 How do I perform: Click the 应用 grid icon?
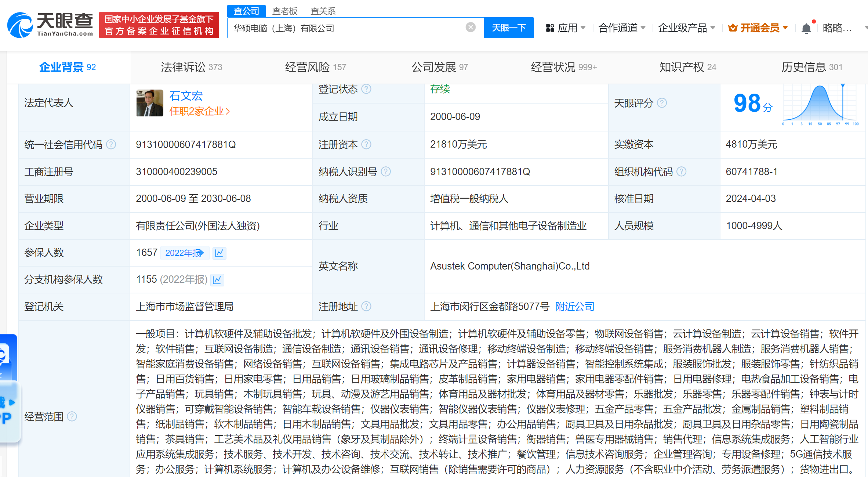point(549,28)
